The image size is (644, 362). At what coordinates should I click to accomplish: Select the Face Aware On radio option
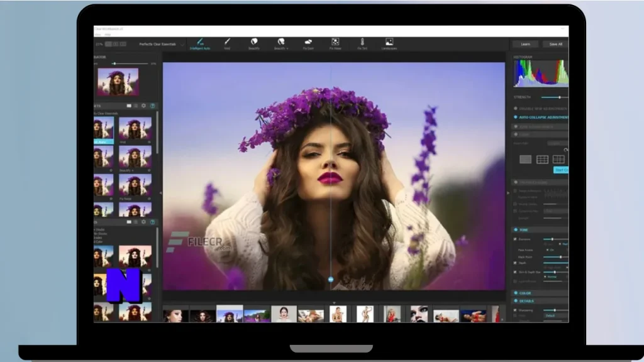547,250
